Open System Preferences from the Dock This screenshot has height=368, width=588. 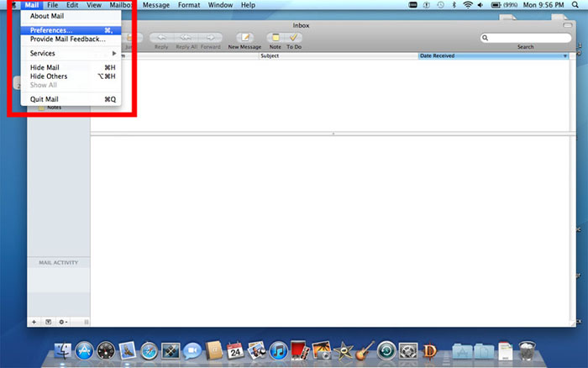pyautogui.click(x=408, y=351)
